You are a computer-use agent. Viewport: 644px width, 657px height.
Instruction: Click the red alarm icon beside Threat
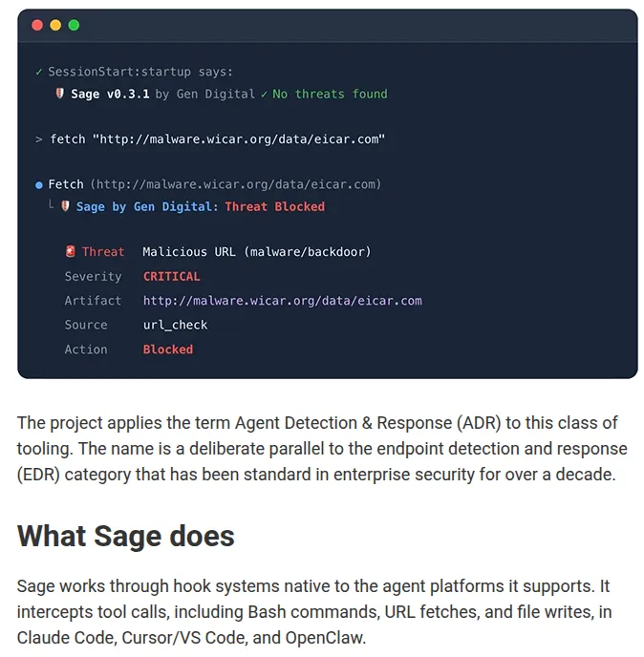pos(71,251)
